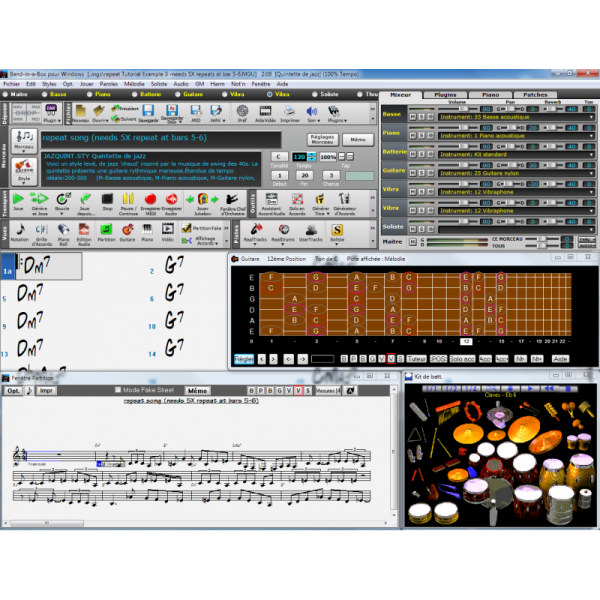Select the Batterie track radio button
This screenshot has width=600, height=600.
coord(134,94)
